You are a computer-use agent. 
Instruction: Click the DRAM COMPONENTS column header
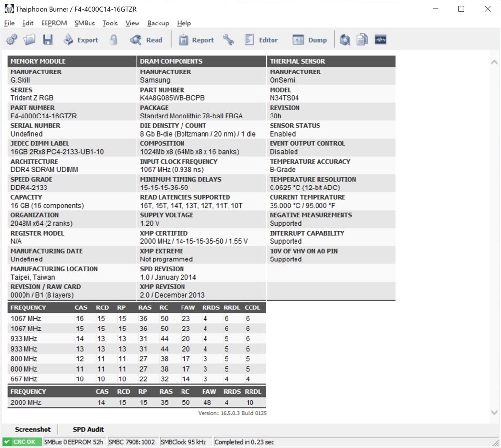(x=201, y=61)
